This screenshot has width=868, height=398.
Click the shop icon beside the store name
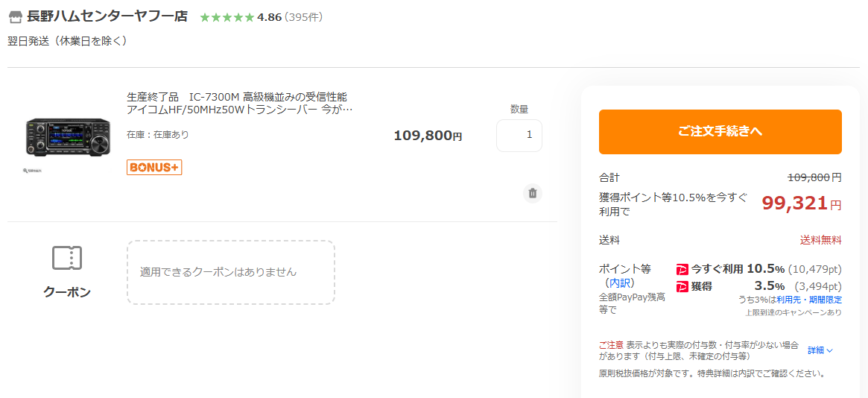pyautogui.click(x=16, y=17)
